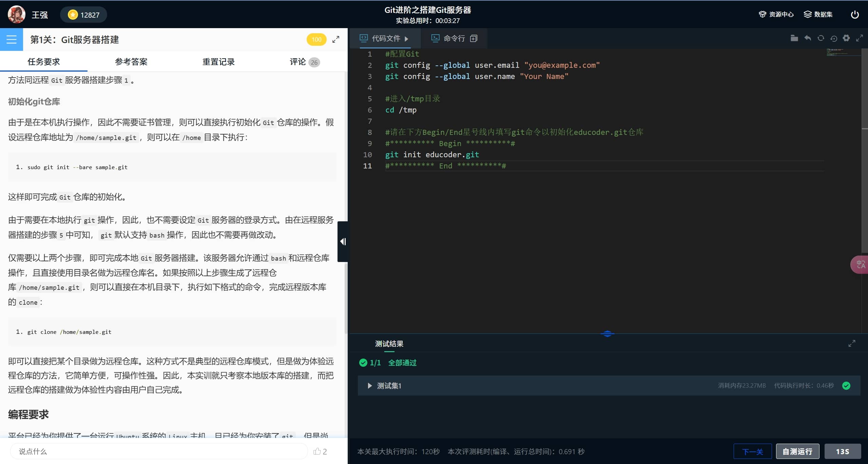Open the file folder icon in editor toolbar
The height and width of the screenshot is (464, 868).
pos(794,38)
